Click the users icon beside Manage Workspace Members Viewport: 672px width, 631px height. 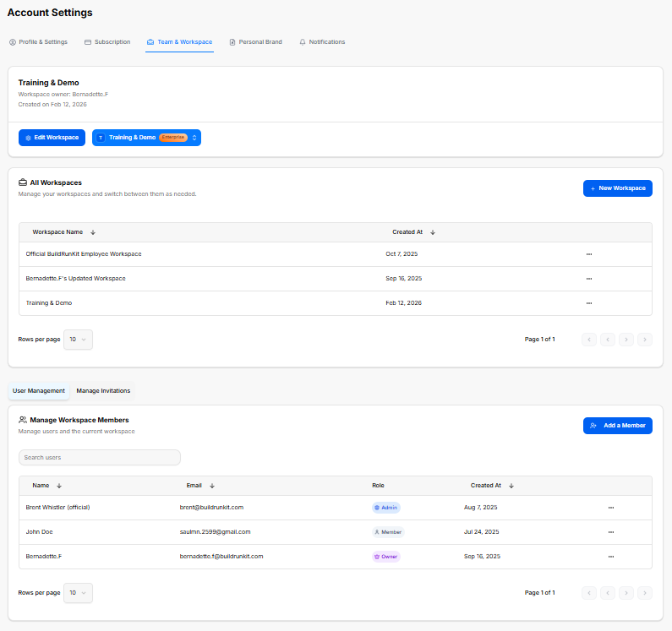pos(23,420)
